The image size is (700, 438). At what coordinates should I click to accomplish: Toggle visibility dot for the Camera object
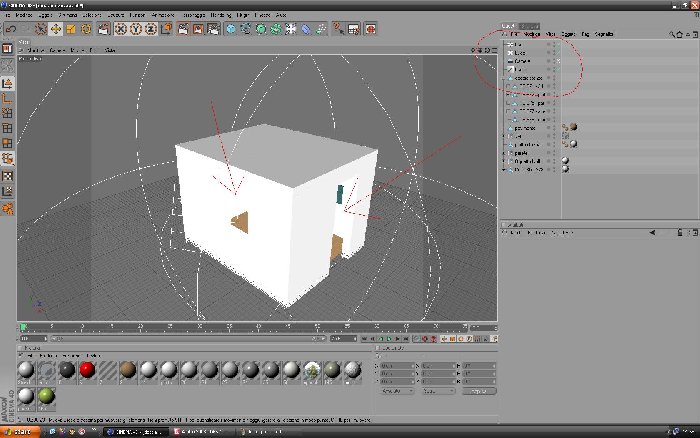(549, 61)
